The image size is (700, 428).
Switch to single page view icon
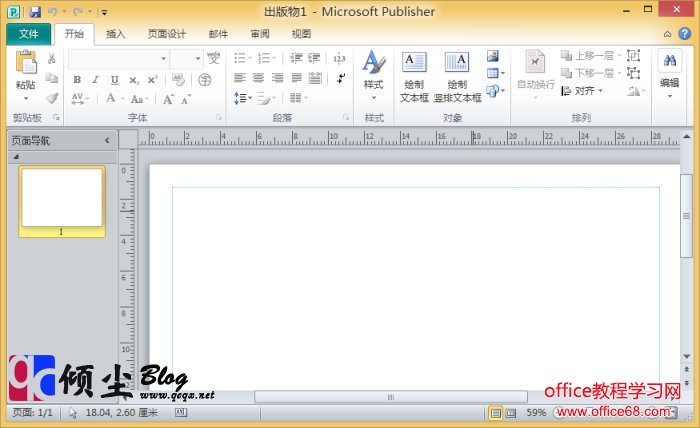click(x=496, y=413)
